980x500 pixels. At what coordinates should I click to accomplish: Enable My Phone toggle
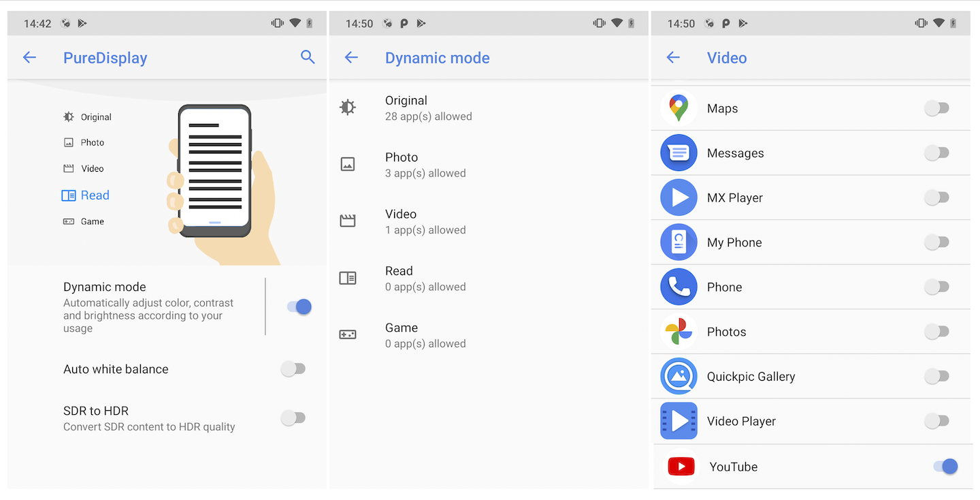click(936, 242)
